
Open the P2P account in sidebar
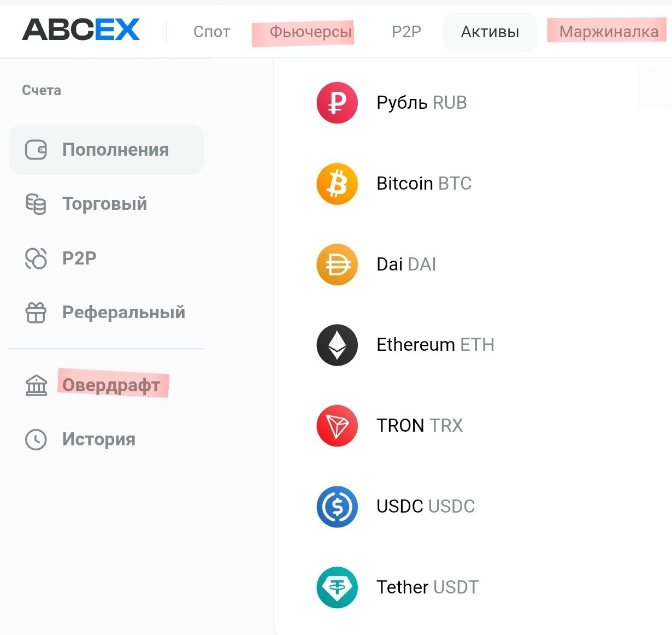pyautogui.click(x=79, y=258)
